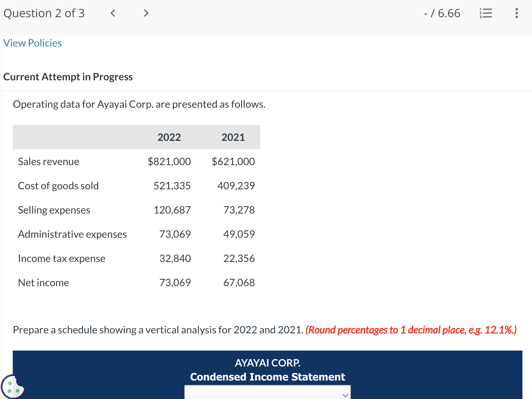Open the Condensed Income Statement period dropdown
532x399 pixels.
tap(267, 394)
